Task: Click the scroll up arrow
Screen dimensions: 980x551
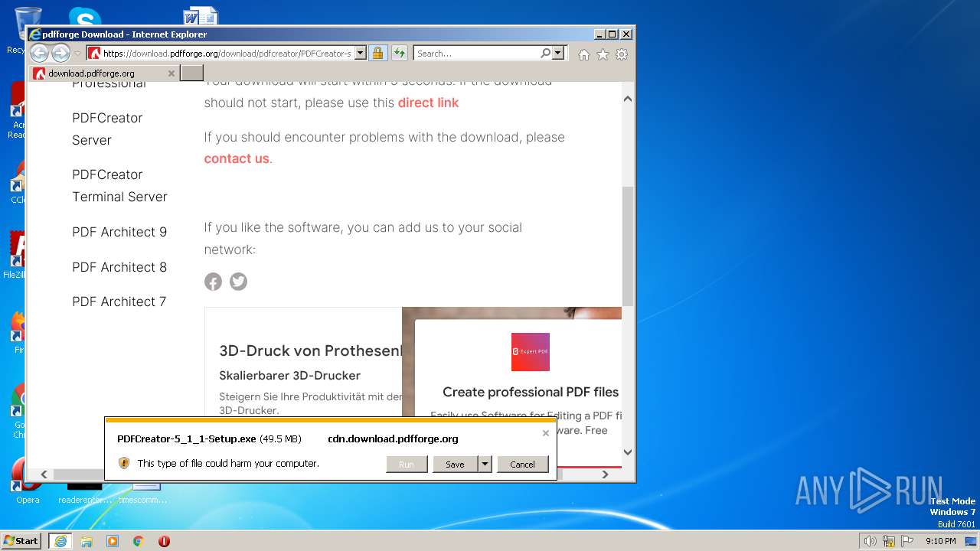Action: tap(628, 99)
